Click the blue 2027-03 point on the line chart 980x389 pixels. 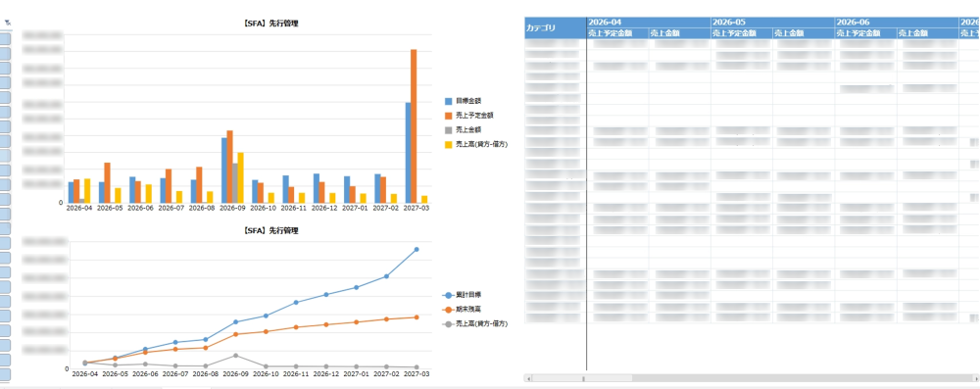[416, 250]
